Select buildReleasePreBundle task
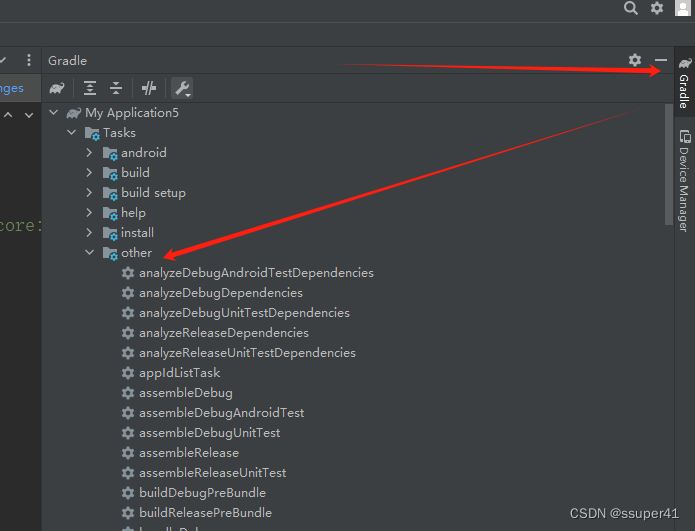The height and width of the screenshot is (531, 695). [205, 512]
